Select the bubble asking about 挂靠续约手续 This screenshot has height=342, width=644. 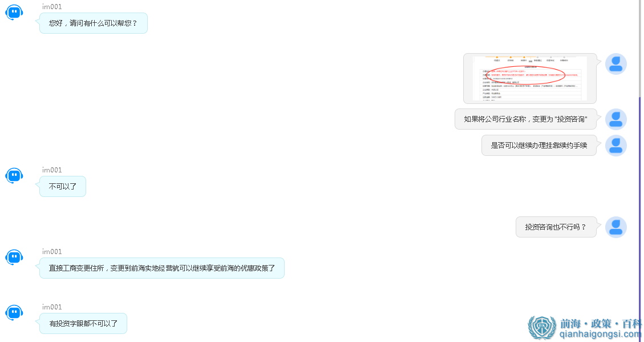(538, 146)
